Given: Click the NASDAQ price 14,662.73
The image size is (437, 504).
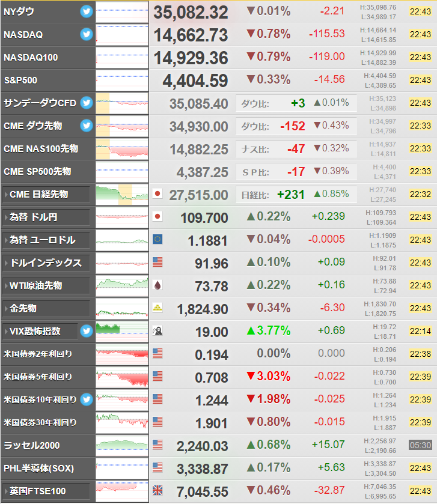Looking at the screenshot, I should click(x=191, y=35).
